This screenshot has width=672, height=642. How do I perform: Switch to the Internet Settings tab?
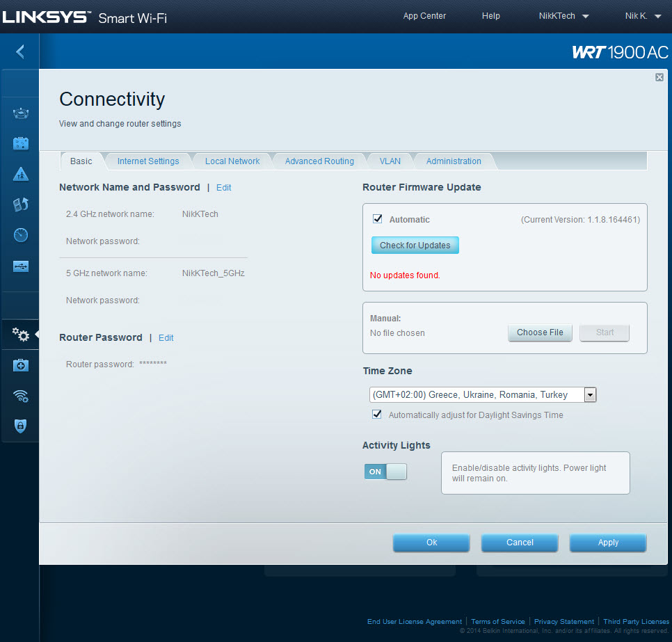(148, 161)
